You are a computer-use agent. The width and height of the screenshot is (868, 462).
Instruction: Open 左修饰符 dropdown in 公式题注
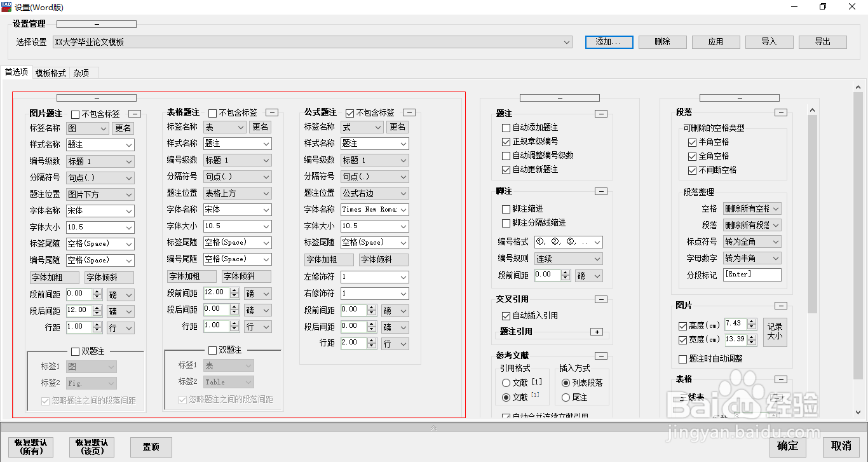[x=374, y=277]
